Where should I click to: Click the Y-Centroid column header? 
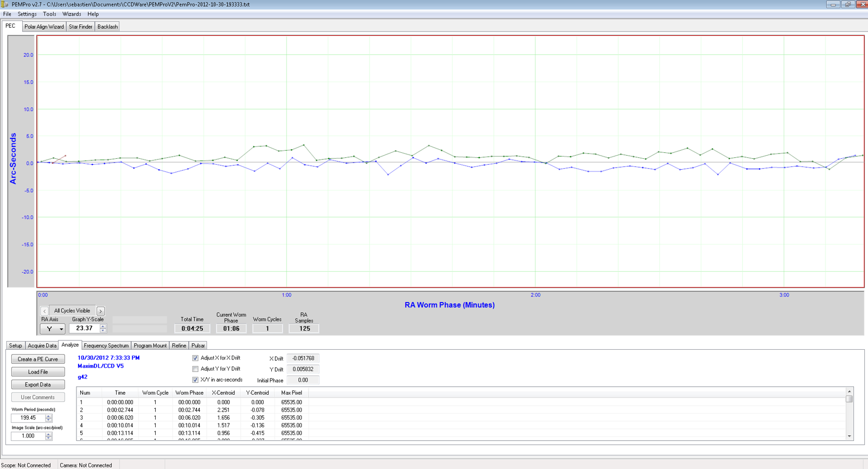tap(257, 393)
